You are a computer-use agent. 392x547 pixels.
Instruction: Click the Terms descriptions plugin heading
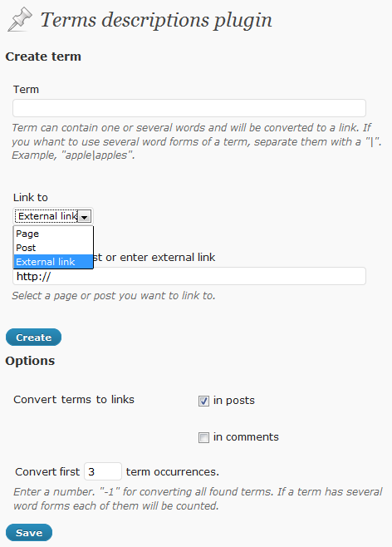[x=156, y=20]
